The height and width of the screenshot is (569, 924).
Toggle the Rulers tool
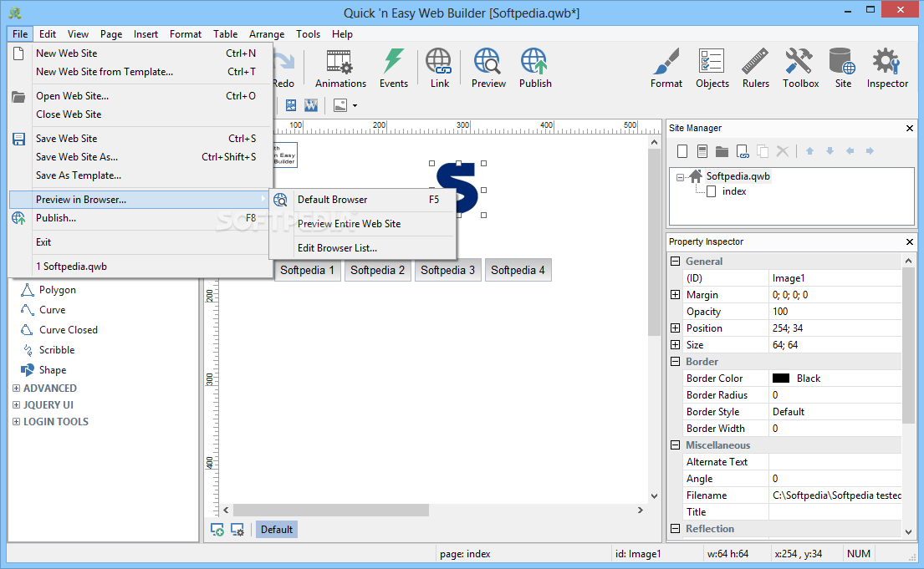pos(755,69)
